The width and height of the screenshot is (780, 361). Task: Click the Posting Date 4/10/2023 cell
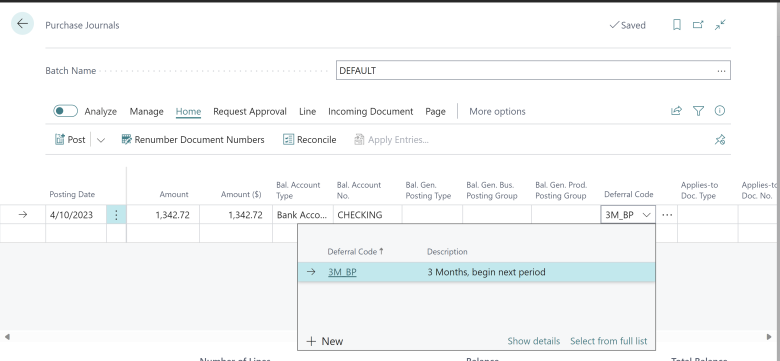76,215
